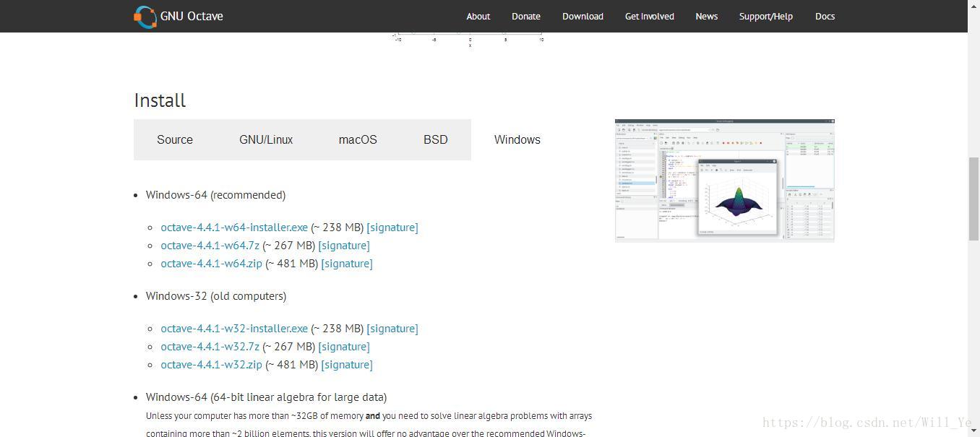Switch to the BSD install tab
The height and width of the screenshot is (437, 980).
436,139
